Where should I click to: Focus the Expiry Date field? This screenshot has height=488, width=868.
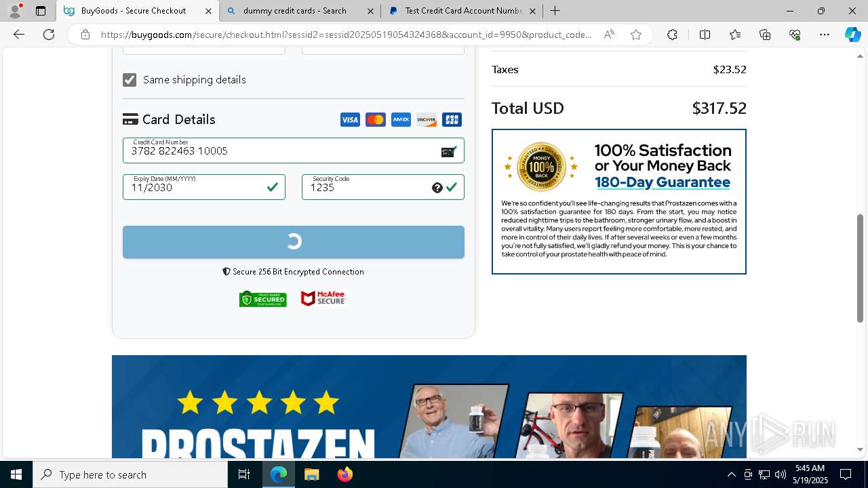point(204,187)
